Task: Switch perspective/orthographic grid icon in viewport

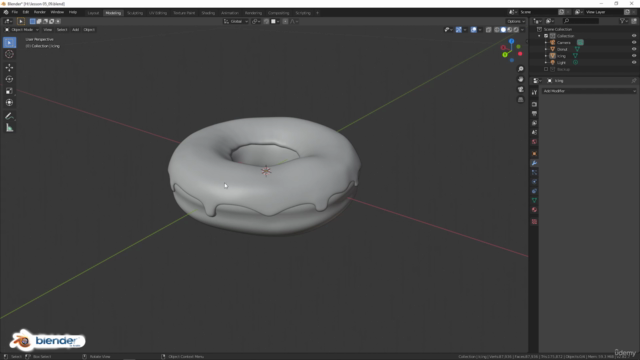Action: click(520, 100)
